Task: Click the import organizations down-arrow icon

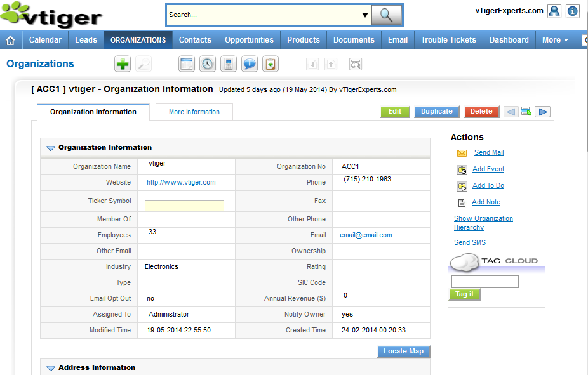Action: pos(312,65)
